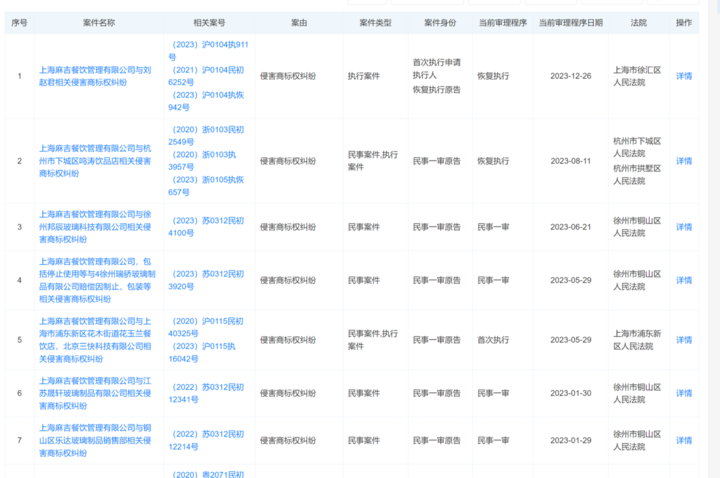Viewport: 720px width, 478px height.
Task: Select the date cell 2023-12-26
Action: point(571,76)
